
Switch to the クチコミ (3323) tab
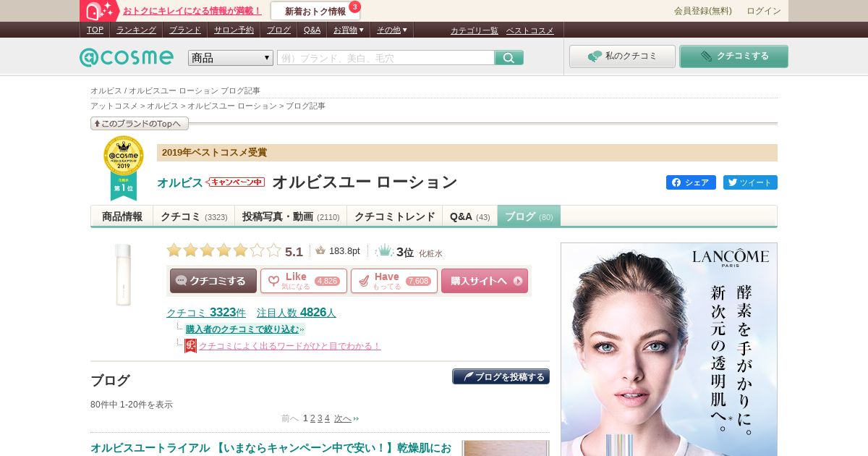(x=194, y=216)
